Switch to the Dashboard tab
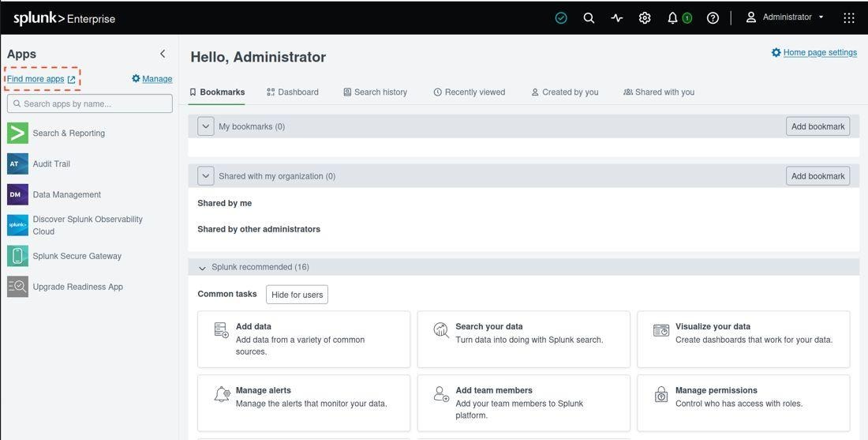The width and height of the screenshot is (868, 440). (x=293, y=92)
